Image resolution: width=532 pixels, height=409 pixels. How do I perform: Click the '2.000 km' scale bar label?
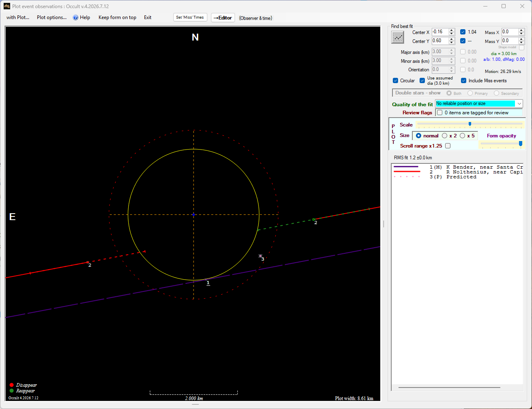[x=194, y=398]
